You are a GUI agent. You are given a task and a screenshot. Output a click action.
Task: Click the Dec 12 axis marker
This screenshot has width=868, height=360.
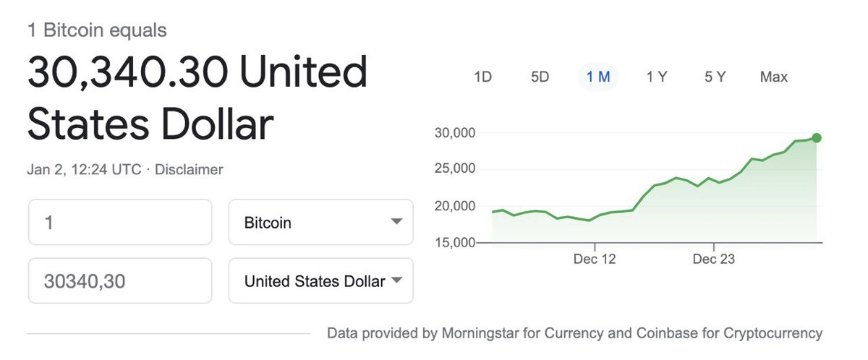click(595, 259)
